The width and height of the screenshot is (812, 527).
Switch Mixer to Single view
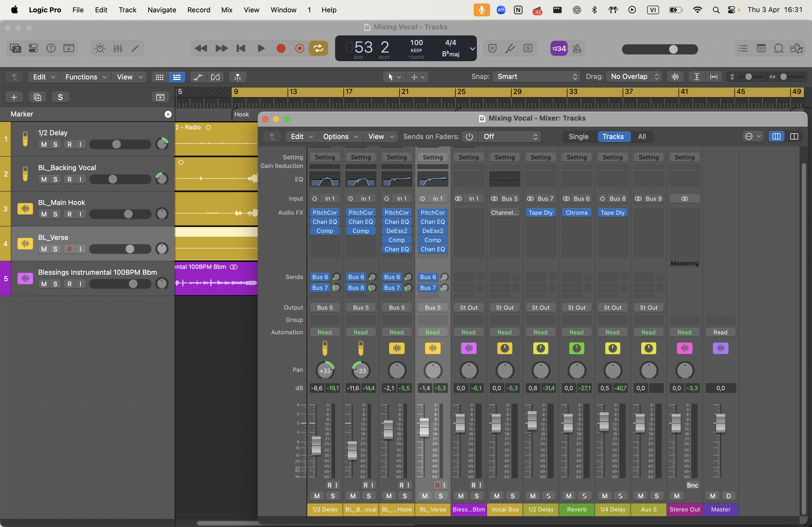coord(578,137)
